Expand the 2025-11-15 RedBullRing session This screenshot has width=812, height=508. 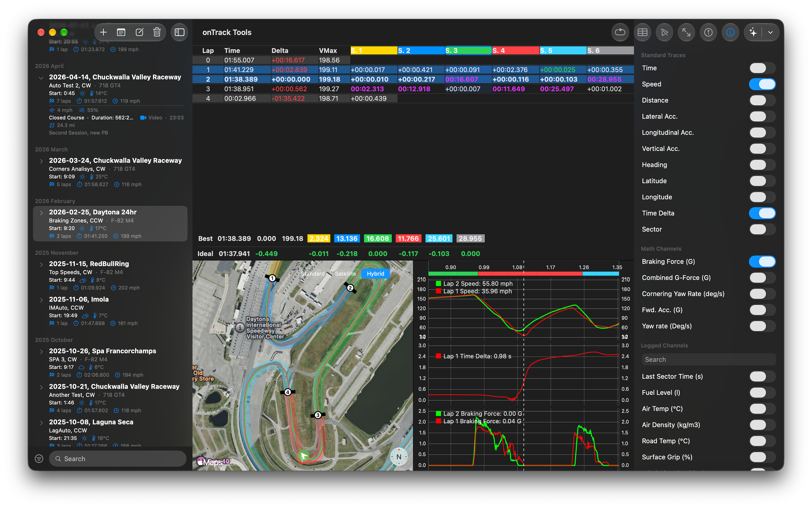coord(41,265)
